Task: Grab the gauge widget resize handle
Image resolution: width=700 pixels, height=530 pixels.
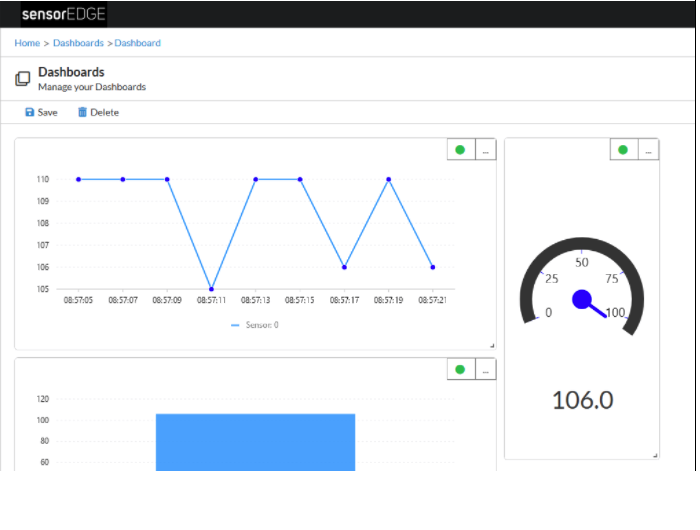Action: click(655, 455)
